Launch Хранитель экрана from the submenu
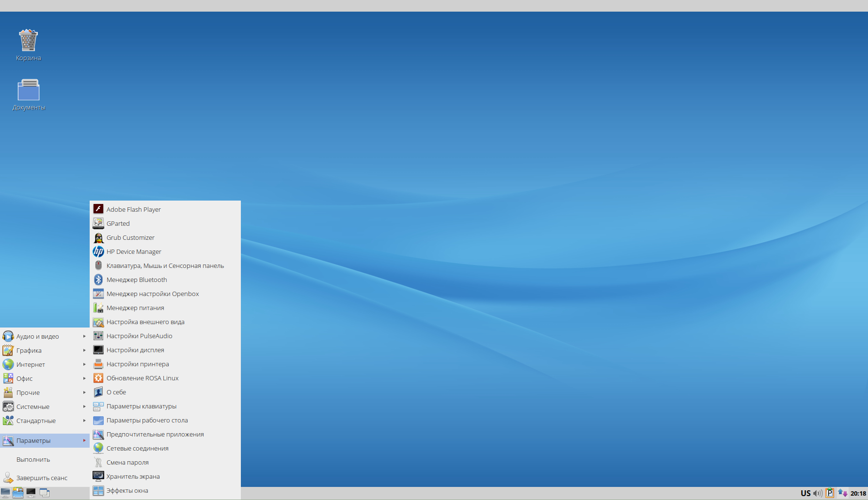 point(165,476)
